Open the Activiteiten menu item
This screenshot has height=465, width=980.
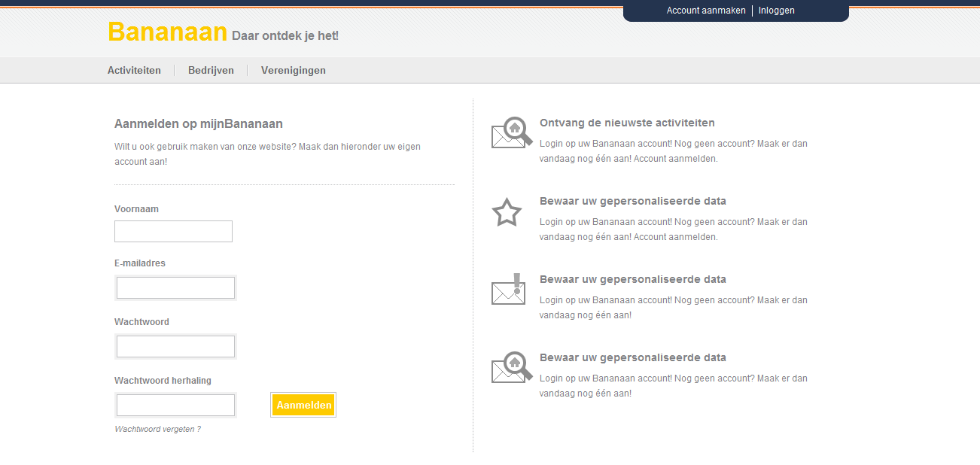134,70
